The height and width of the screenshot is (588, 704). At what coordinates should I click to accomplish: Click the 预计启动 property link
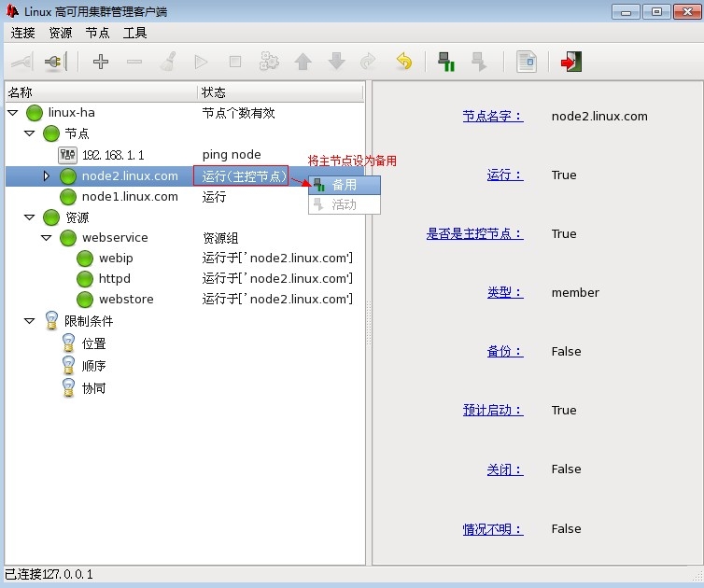[493, 411]
